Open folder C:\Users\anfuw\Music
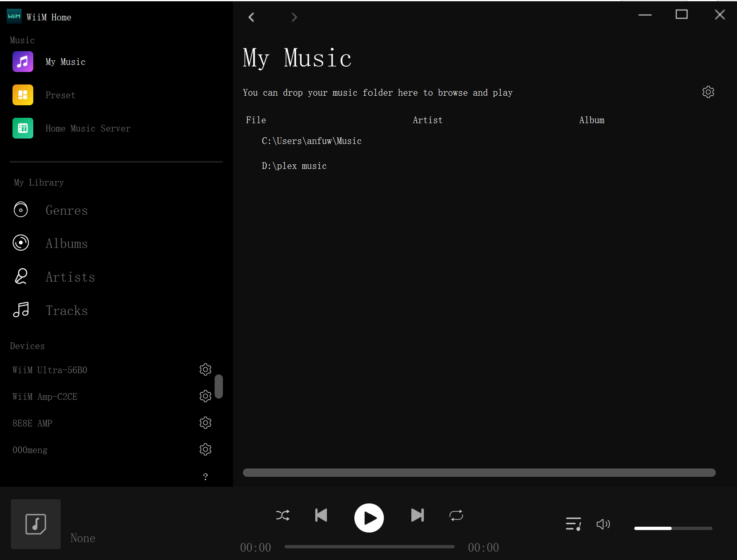This screenshot has width=737, height=560. pyautogui.click(x=312, y=141)
